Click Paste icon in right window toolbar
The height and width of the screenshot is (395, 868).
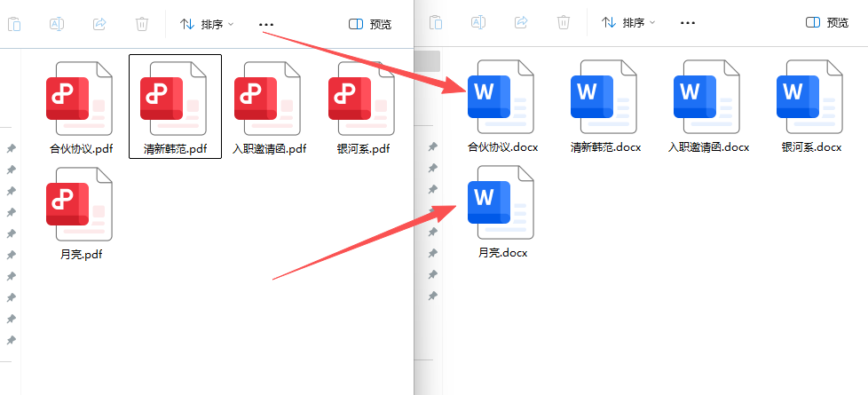[436, 22]
